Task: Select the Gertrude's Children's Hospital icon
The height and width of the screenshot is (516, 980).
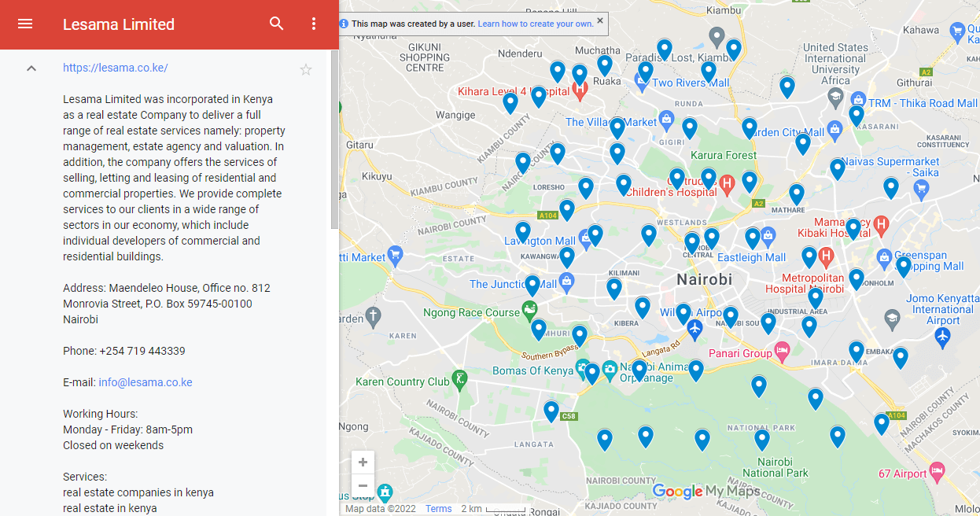Action: tap(728, 185)
